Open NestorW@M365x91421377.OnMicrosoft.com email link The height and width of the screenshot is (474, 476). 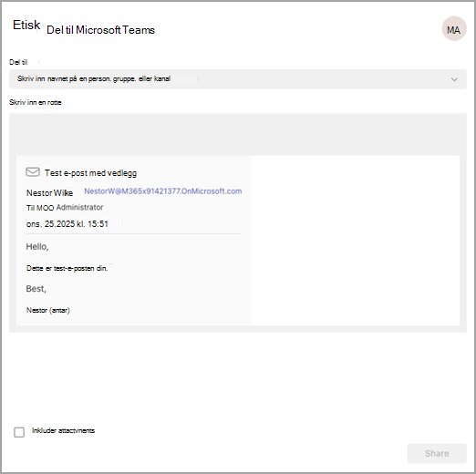coord(163,191)
